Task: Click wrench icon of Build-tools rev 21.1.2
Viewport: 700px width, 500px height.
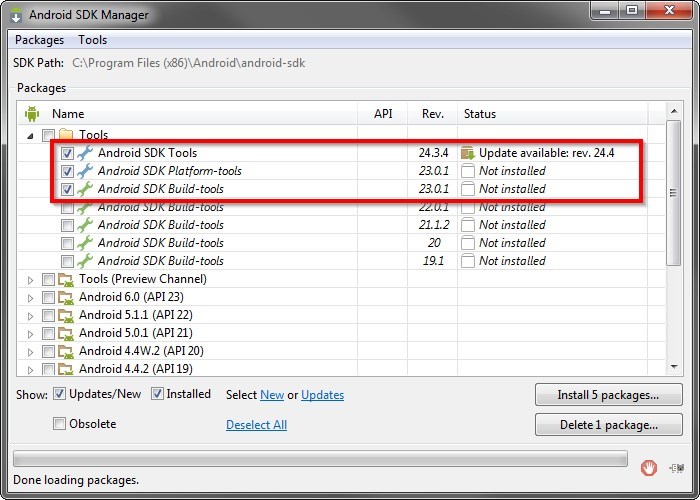Action: click(x=85, y=225)
